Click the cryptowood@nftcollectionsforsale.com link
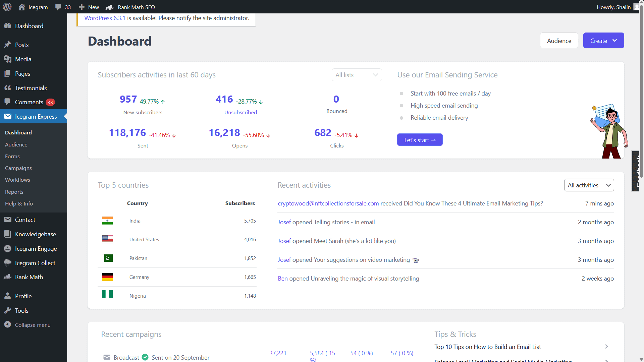Viewport: 644px width, 362px height. (328, 203)
